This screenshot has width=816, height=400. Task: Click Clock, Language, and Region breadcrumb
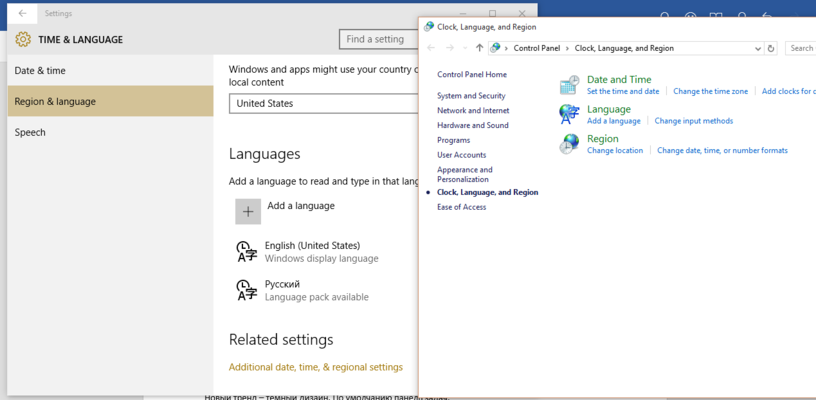pos(624,48)
